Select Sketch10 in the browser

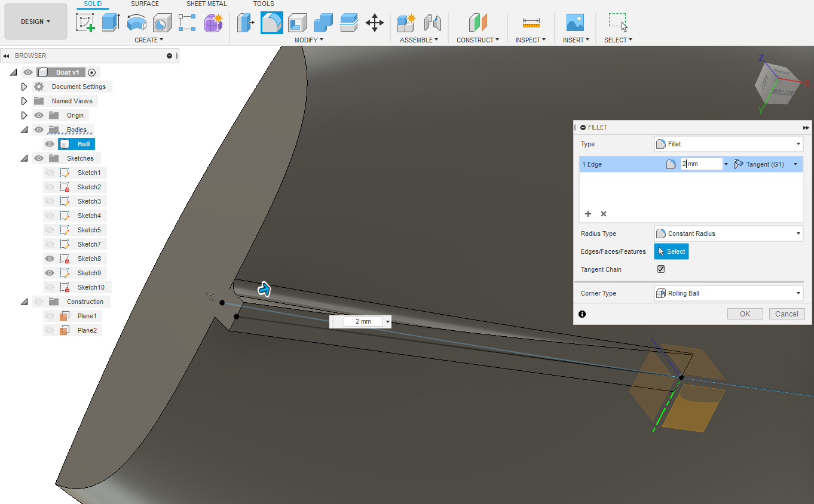tap(91, 287)
